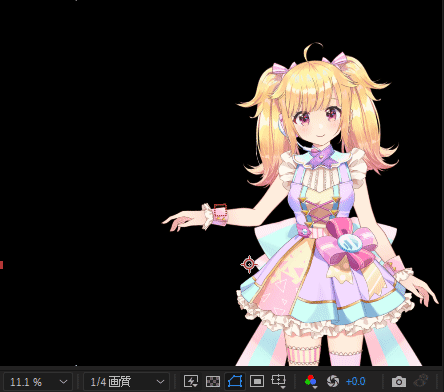Image resolution: width=444 pixels, height=392 pixels.
Task: Click the dimmed Show Snapshot icon
Action: tap(421, 381)
